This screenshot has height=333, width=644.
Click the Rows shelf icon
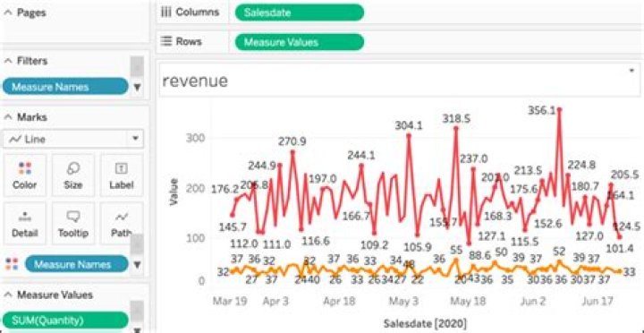[166, 41]
